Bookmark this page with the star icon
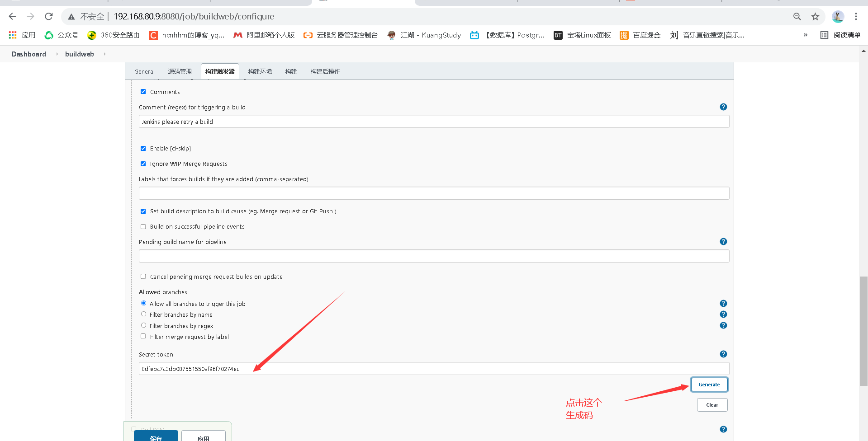The width and height of the screenshot is (868, 441). pyautogui.click(x=816, y=16)
